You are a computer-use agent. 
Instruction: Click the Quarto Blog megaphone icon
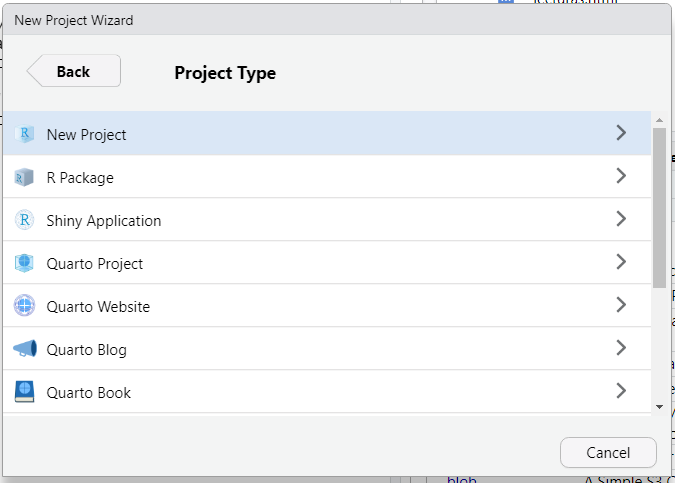point(25,348)
